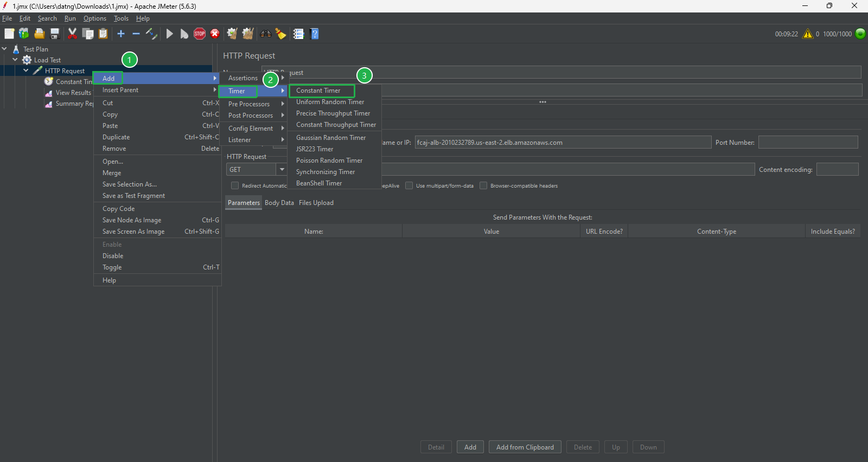
Task: Click the Reset Search broom icon
Action: pyautogui.click(x=281, y=34)
